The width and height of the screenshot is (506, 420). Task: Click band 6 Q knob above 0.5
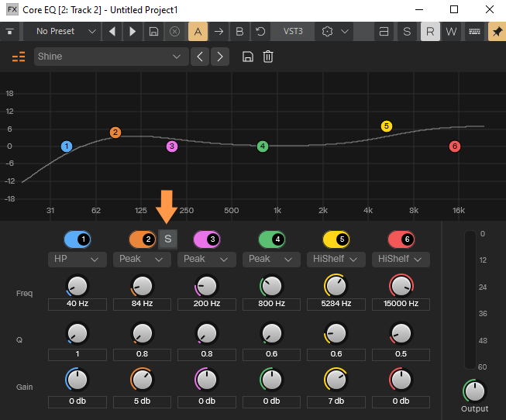pos(401,333)
